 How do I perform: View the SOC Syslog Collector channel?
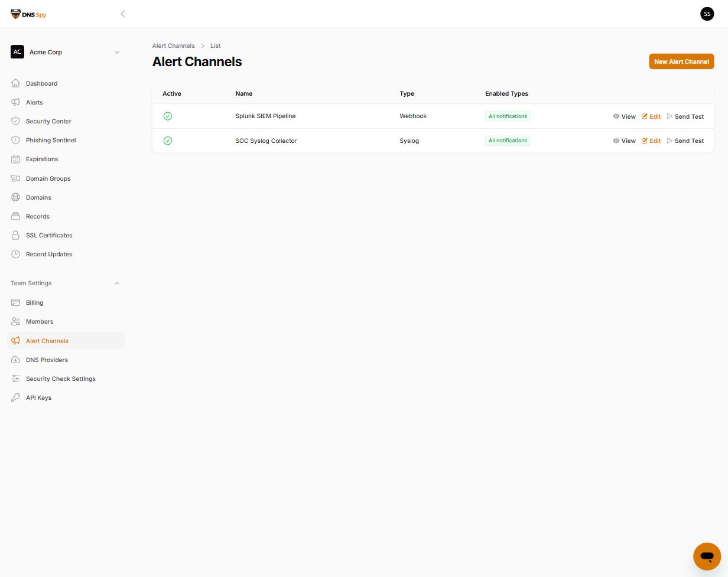624,141
